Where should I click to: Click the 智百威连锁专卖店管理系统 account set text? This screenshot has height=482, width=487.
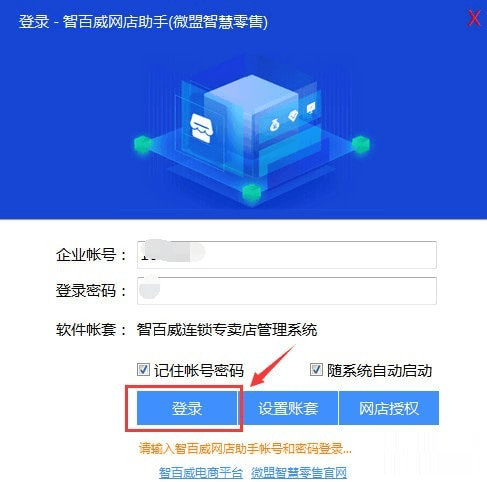pyautogui.click(x=227, y=330)
